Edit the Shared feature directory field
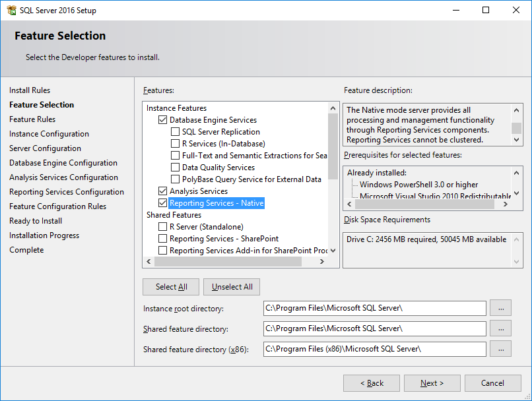 coord(374,328)
